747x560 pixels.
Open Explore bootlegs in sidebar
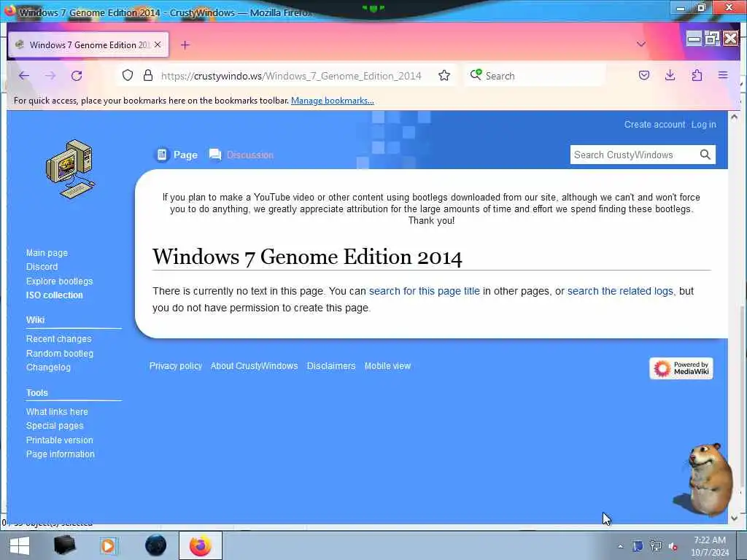click(x=60, y=281)
